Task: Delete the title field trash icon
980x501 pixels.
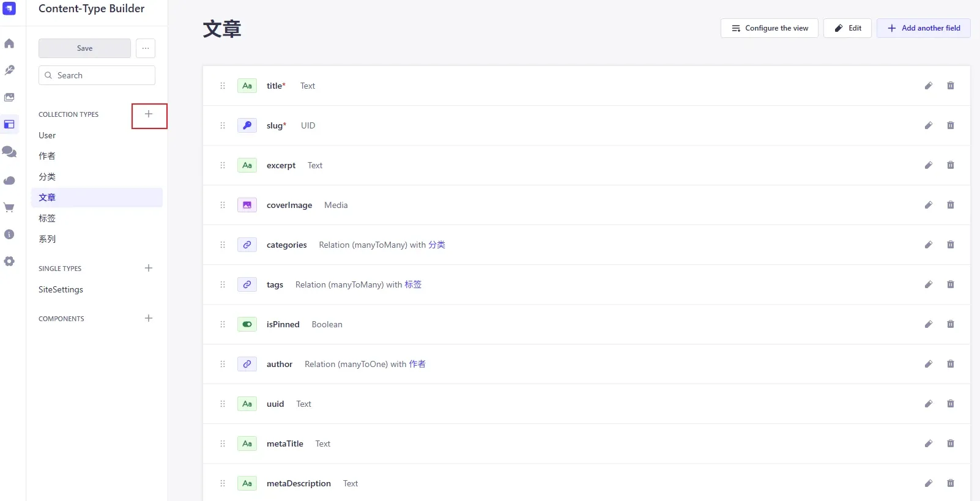Action: click(951, 86)
